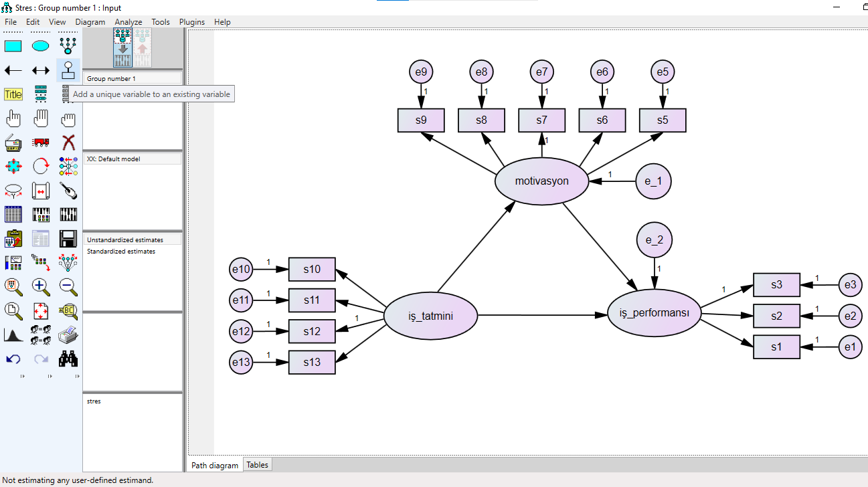
Task: Click the save diagram floppy disk icon
Action: 68,238
